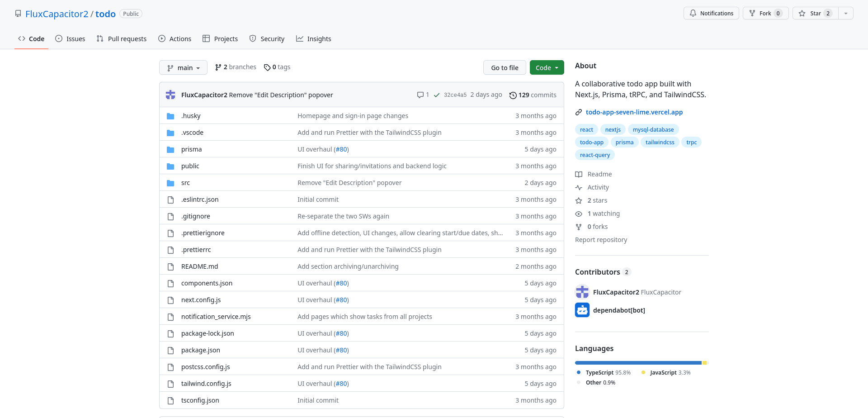Enable watch notifications via the bell
Viewport: 868px width, 418px height.
coord(711,13)
